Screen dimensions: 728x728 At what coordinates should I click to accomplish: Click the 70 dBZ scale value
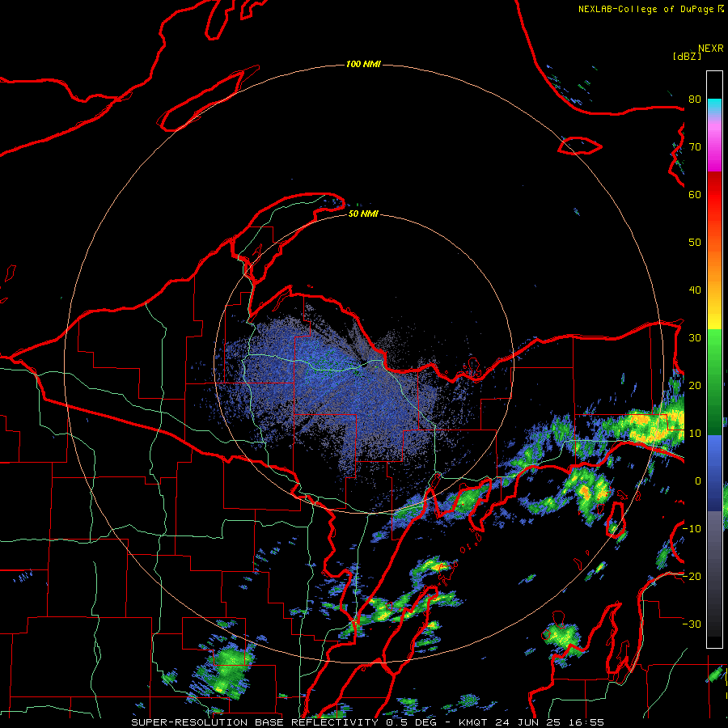coord(695,147)
